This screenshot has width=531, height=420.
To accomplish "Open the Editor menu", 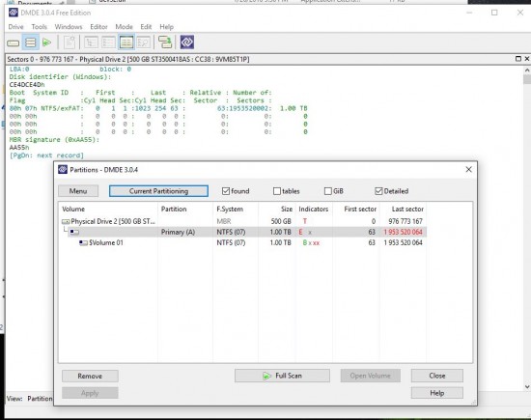I will pos(98,27).
